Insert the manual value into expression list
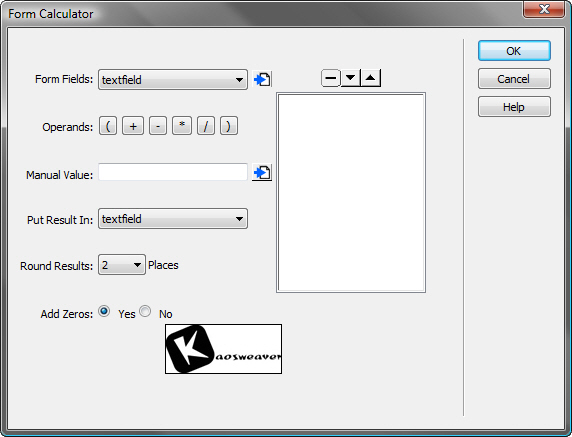The height and width of the screenshot is (437, 572). [262, 173]
